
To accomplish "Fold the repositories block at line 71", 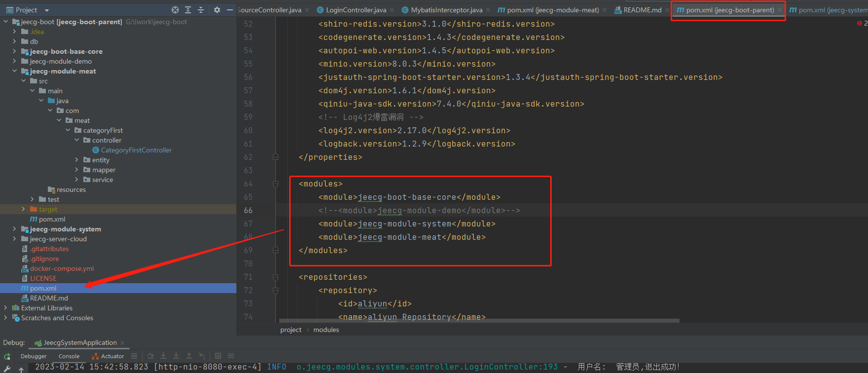I will point(275,277).
